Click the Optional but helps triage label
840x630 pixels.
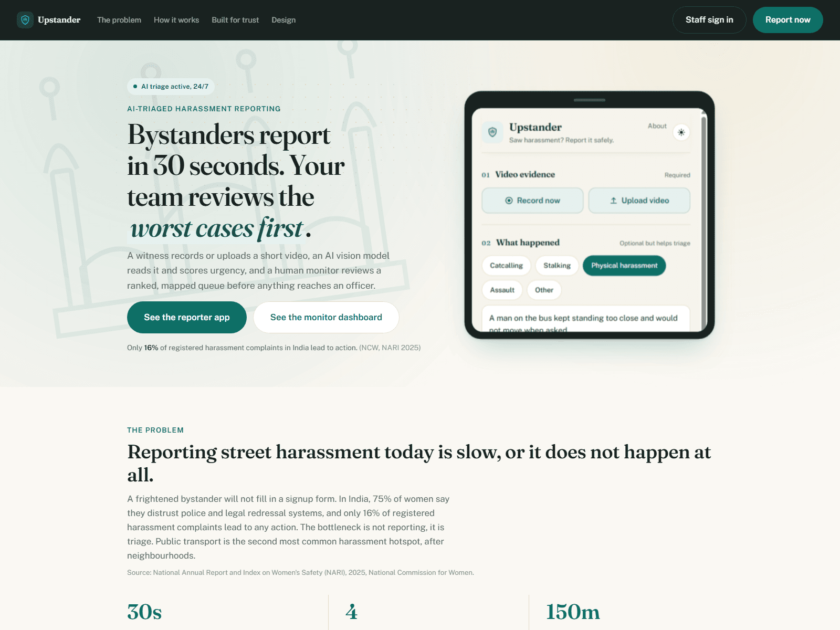tap(655, 244)
